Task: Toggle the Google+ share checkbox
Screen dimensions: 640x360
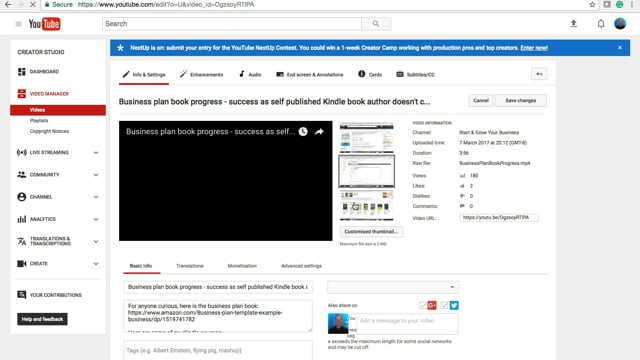Action: click(x=422, y=305)
